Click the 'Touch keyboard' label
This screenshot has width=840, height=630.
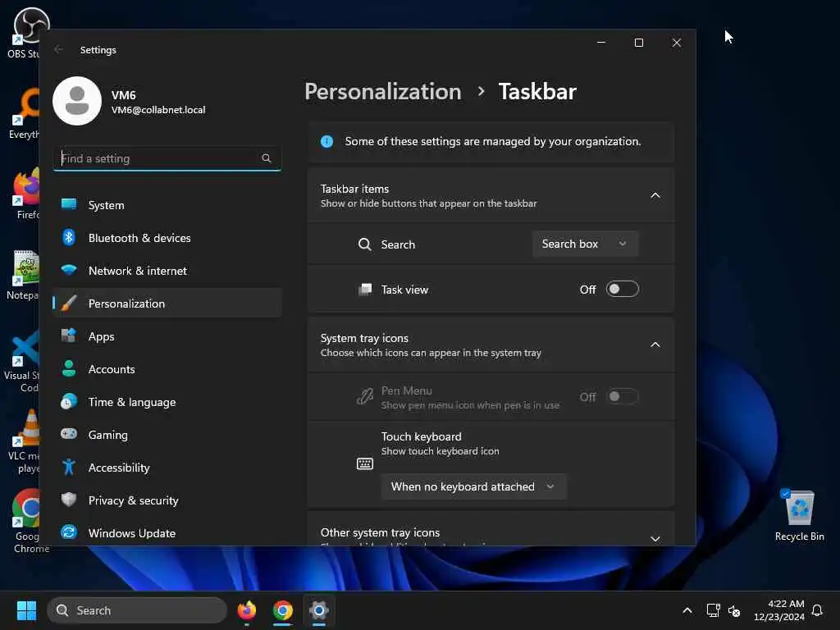[x=421, y=436]
